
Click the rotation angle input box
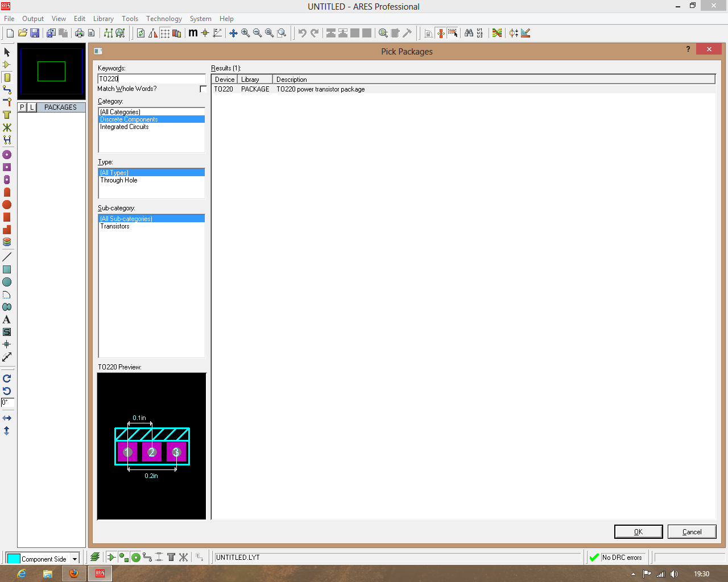pos(7,402)
